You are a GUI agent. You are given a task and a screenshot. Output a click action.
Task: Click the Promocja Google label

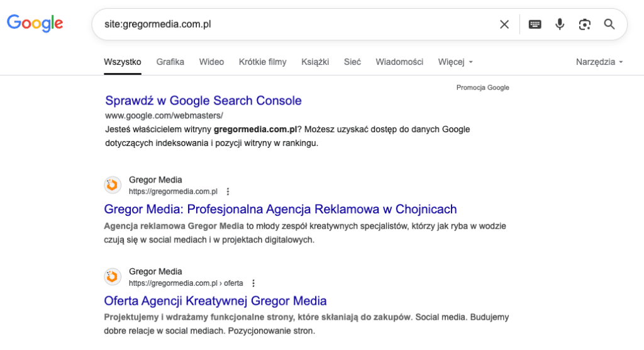(482, 87)
